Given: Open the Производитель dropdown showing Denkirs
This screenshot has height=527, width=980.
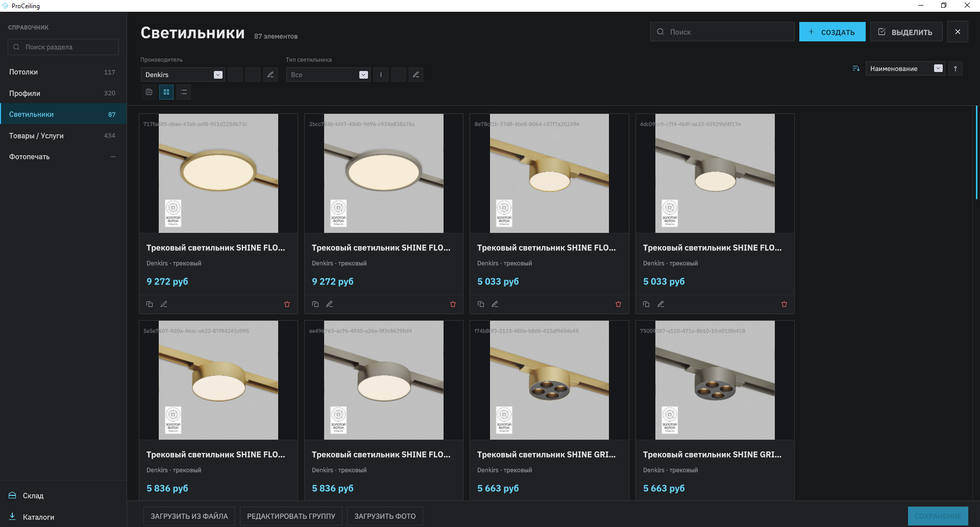Looking at the screenshot, I should (x=183, y=75).
